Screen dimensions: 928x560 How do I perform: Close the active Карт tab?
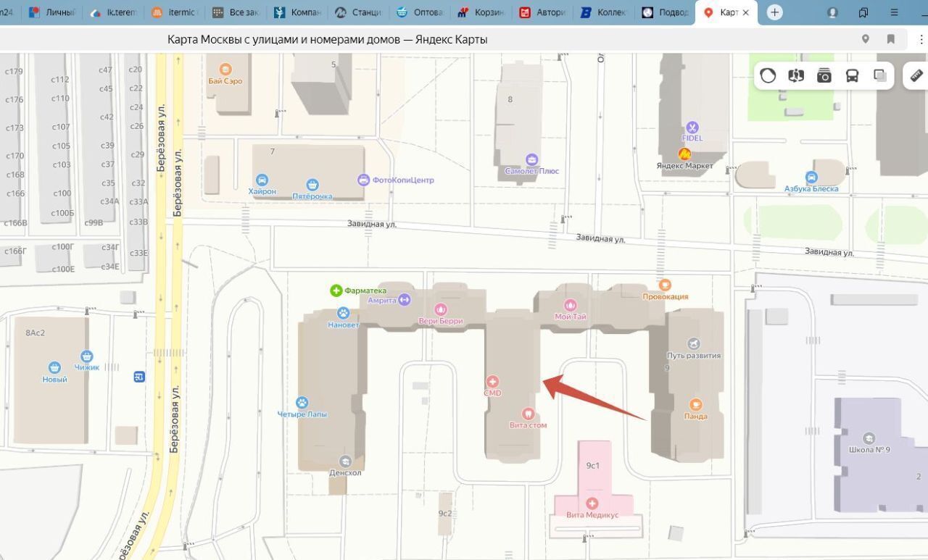(x=746, y=13)
